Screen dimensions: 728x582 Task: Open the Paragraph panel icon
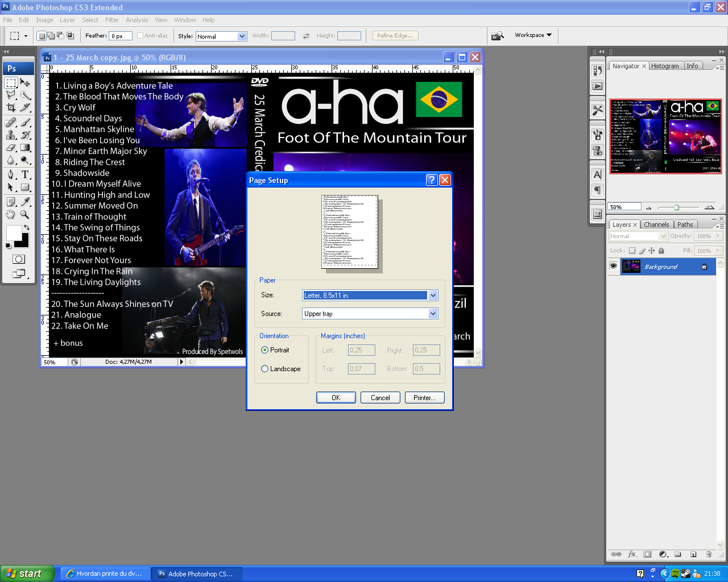coord(597,190)
